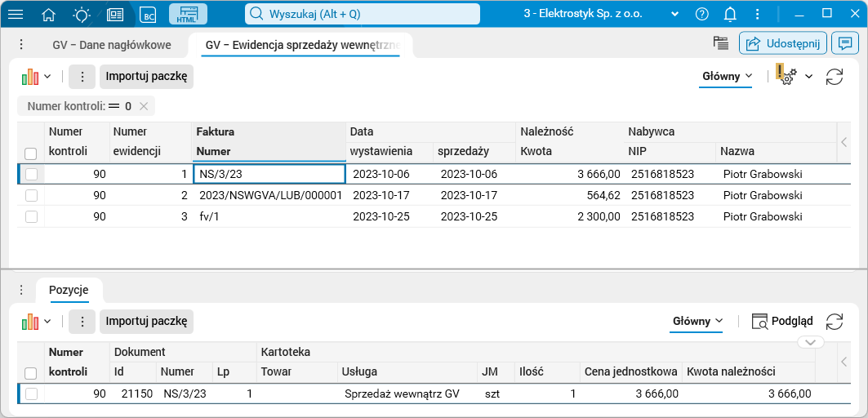The width and height of the screenshot is (868, 418).
Task: Tick checkbox for Pozycje row 21150
Action: 31,394
